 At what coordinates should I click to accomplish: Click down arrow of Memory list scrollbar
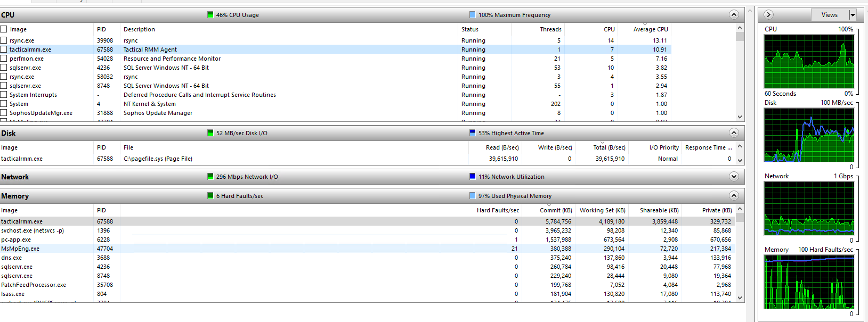[x=740, y=298]
